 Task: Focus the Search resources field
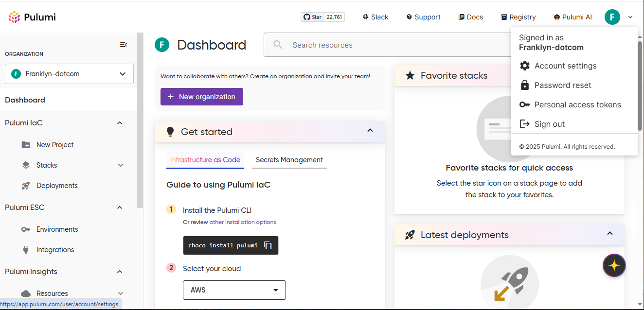click(x=388, y=45)
